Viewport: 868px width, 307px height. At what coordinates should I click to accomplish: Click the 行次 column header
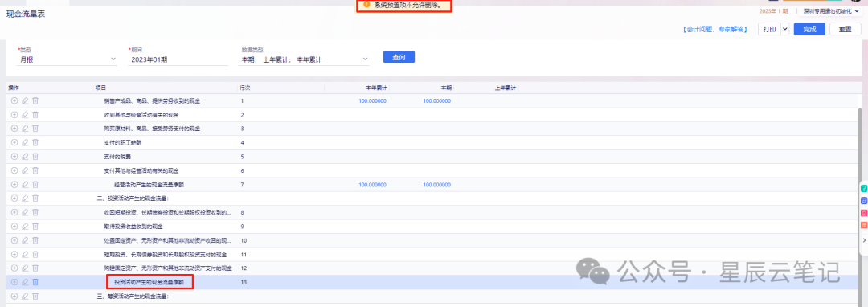pos(244,88)
